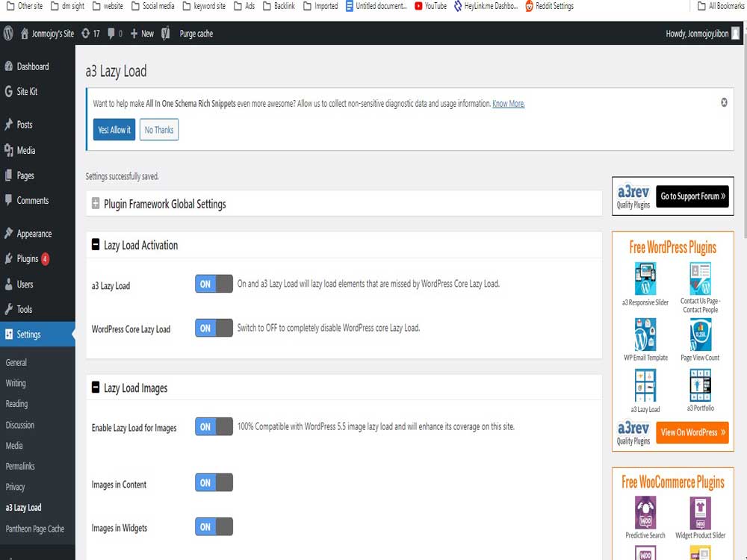The width and height of the screenshot is (747, 560).
Task: Click the Widget Product Slider icon
Action: click(x=700, y=513)
